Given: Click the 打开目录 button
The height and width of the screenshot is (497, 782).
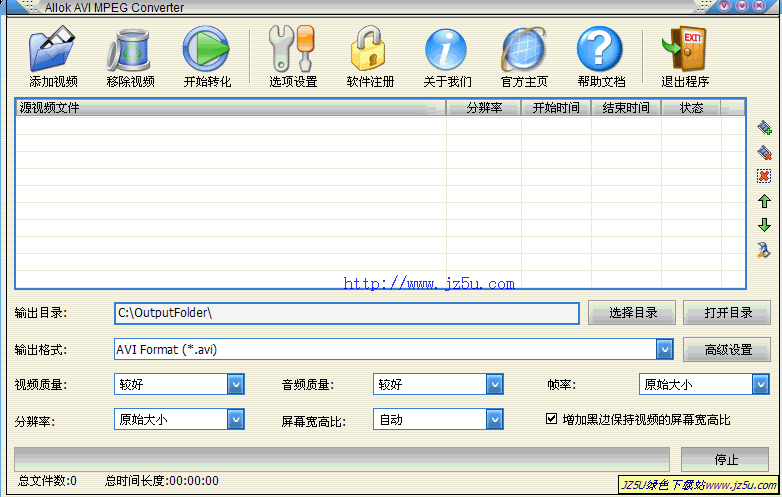Looking at the screenshot, I should click(727, 313).
